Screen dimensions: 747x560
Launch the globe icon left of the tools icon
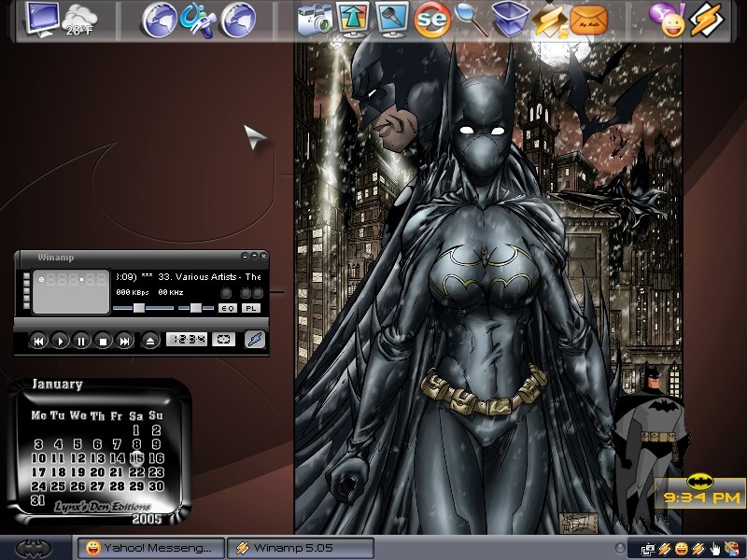pos(160,20)
